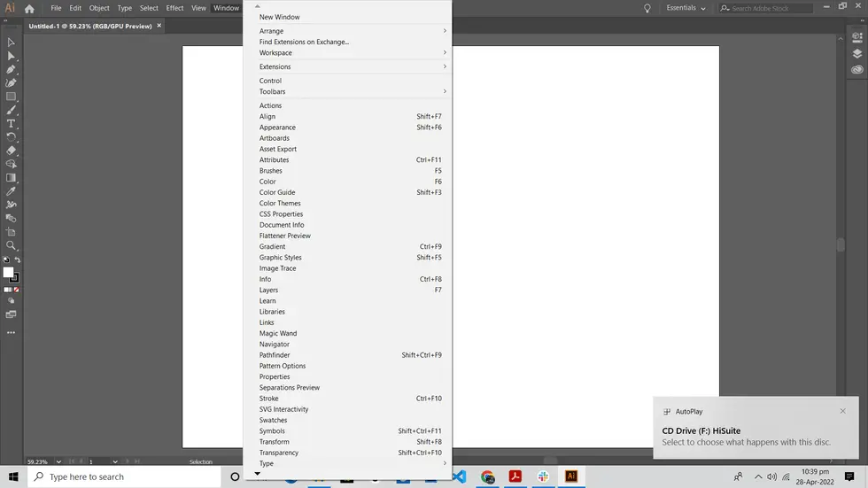Pick the Eyedropper tool
The height and width of the screenshot is (488, 868).
pyautogui.click(x=11, y=191)
